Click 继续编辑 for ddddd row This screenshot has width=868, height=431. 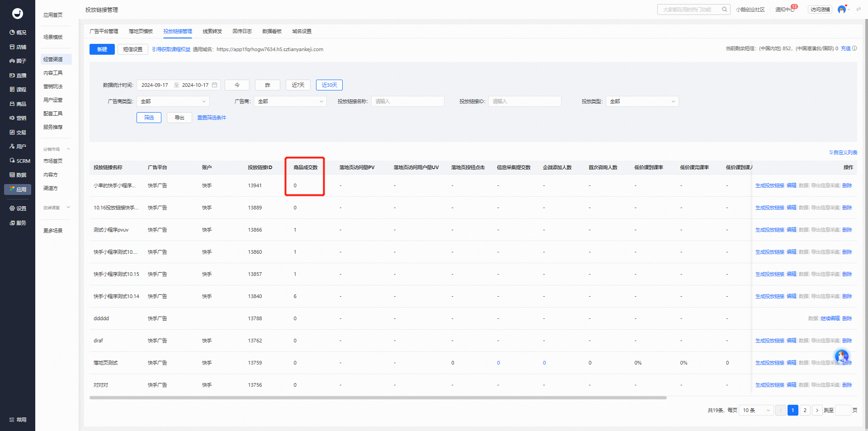tap(830, 318)
